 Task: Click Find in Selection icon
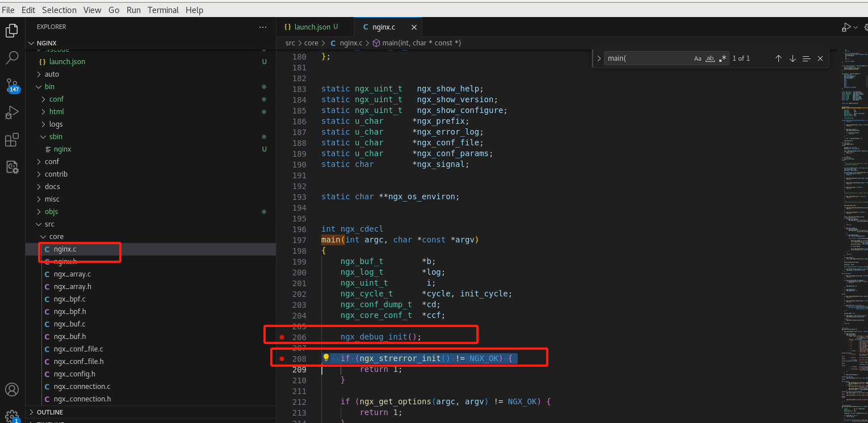pyautogui.click(x=806, y=58)
